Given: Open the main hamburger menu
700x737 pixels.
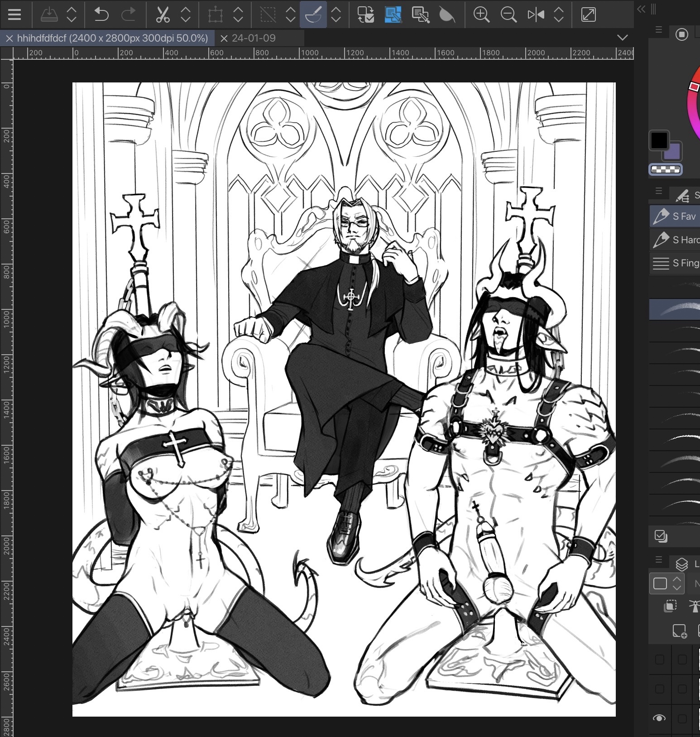Looking at the screenshot, I should (x=14, y=14).
